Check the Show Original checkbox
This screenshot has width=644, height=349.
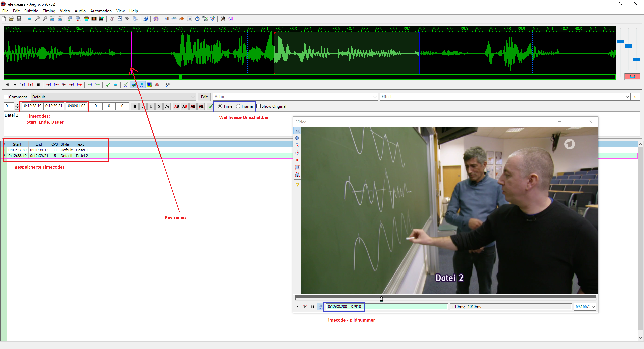tap(258, 106)
